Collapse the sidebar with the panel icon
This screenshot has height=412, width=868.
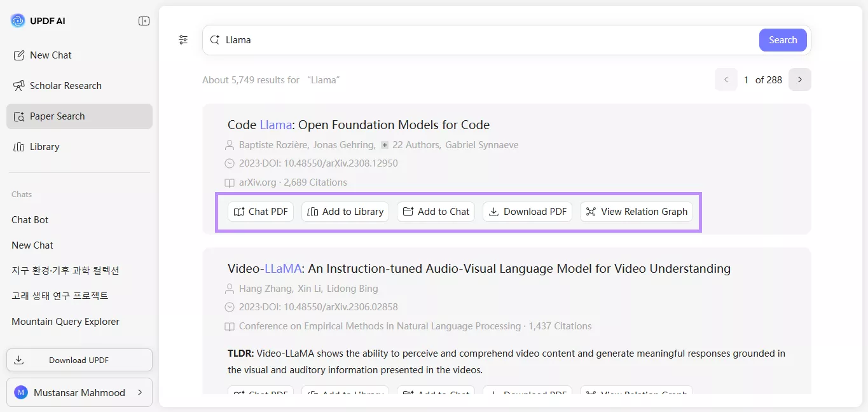coord(144,21)
